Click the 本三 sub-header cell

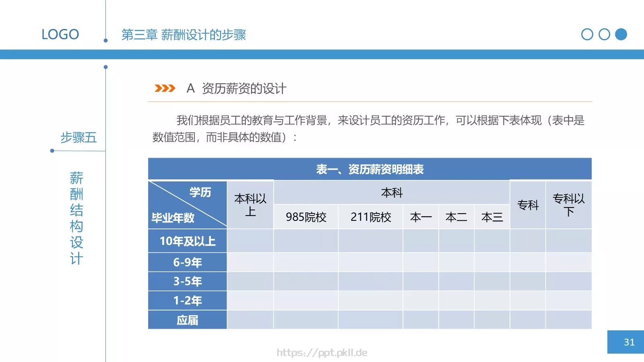point(492,217)
